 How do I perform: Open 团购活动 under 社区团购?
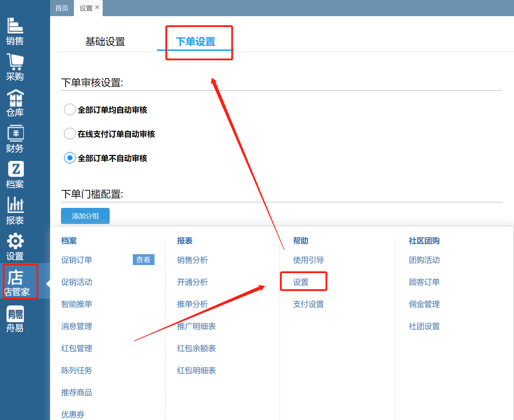(x=424, y=260)
